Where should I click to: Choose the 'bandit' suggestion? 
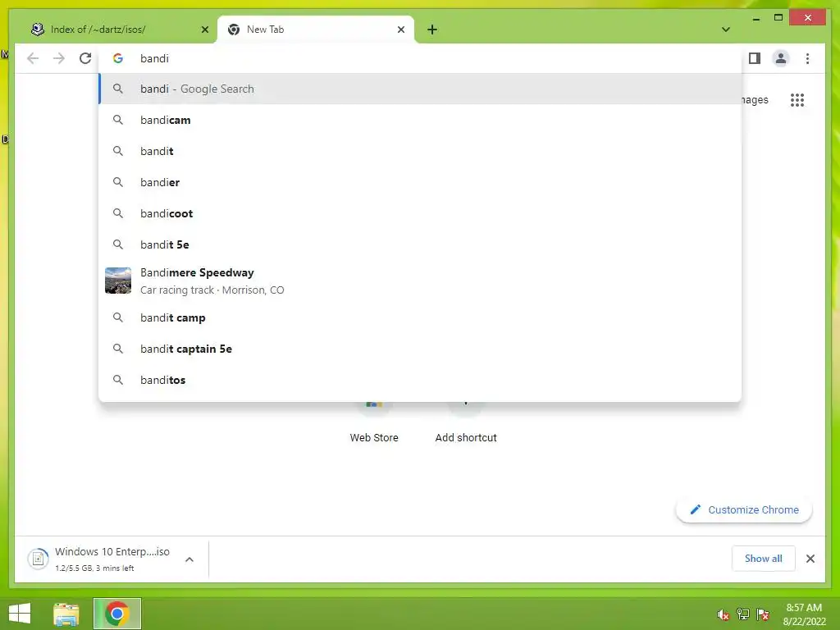(x=421, y=151)
